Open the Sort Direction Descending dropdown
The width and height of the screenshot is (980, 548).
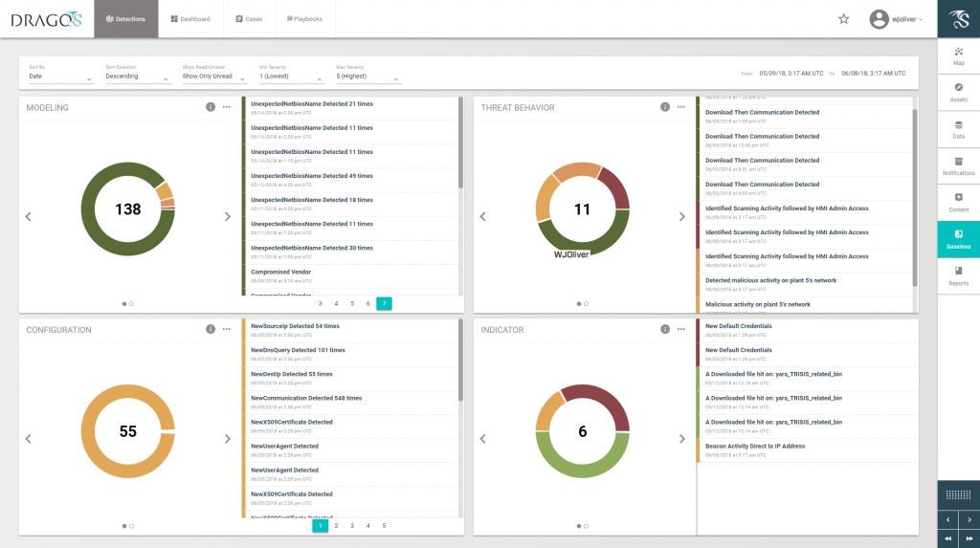(137, 77)
